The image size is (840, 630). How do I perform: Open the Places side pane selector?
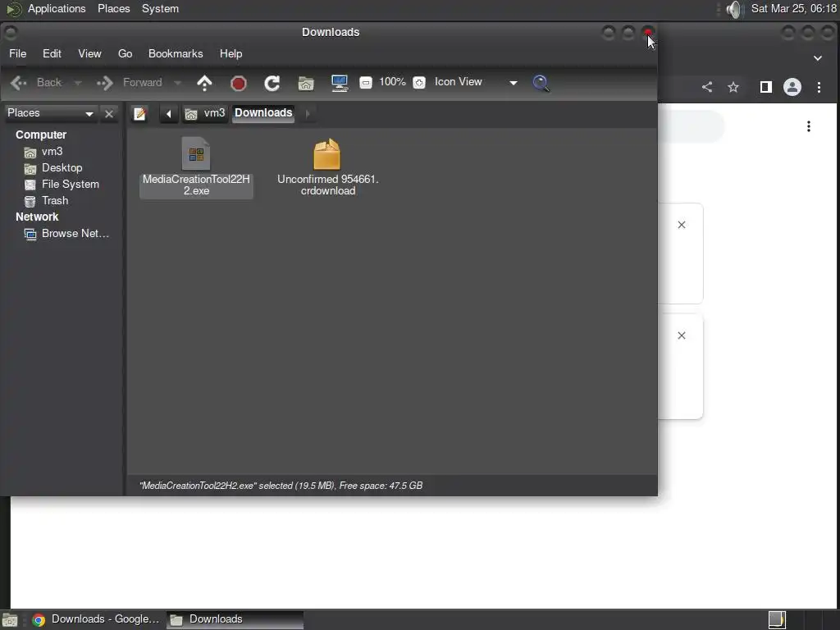tap(50, 113)
